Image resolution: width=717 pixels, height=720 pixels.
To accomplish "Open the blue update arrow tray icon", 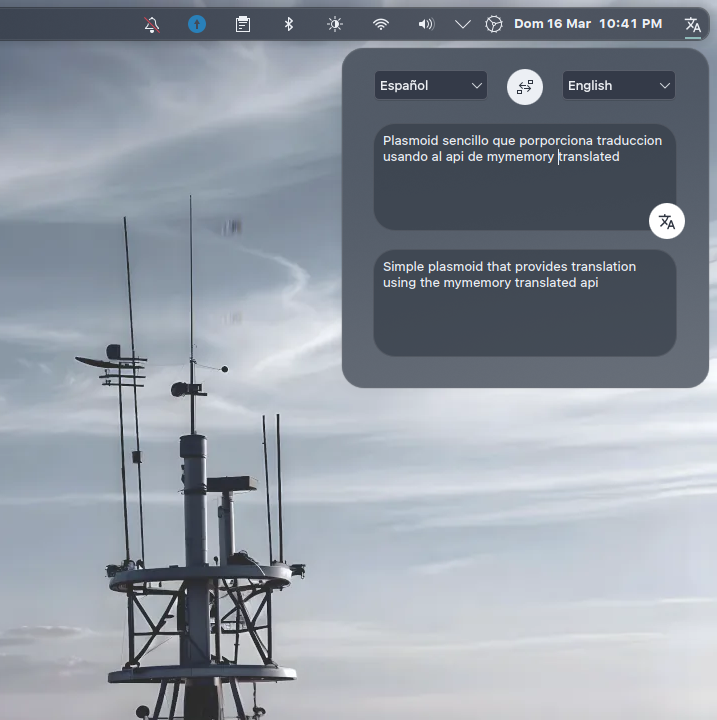I will tap(197, 24).
